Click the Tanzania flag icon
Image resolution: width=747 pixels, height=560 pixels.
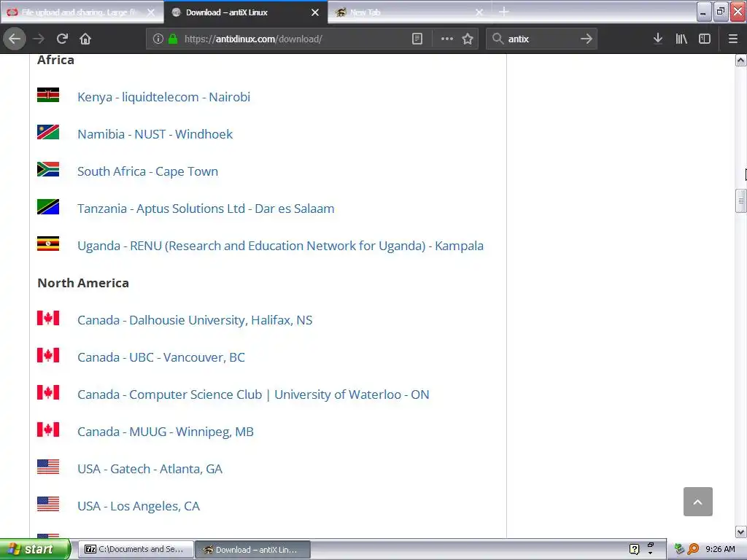(48, 206)
